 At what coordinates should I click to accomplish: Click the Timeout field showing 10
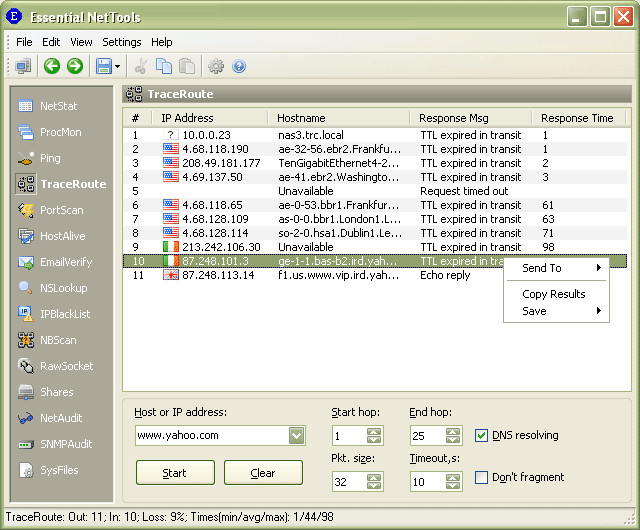[428, 482]
